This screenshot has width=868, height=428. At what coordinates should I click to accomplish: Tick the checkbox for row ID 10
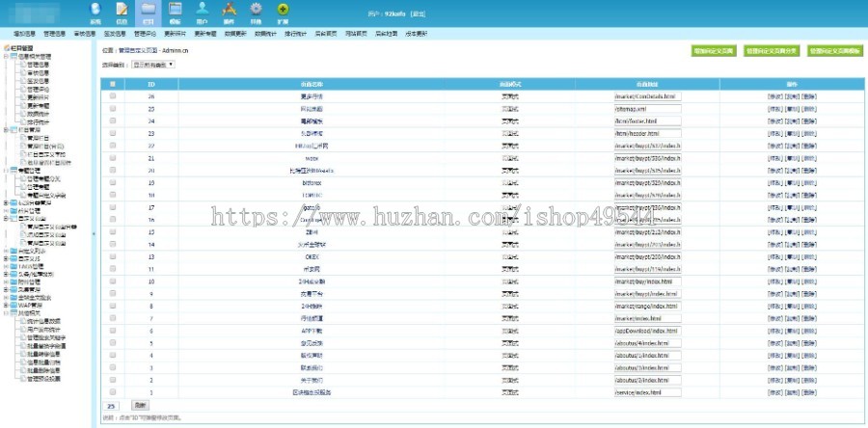tap(113, 281)
